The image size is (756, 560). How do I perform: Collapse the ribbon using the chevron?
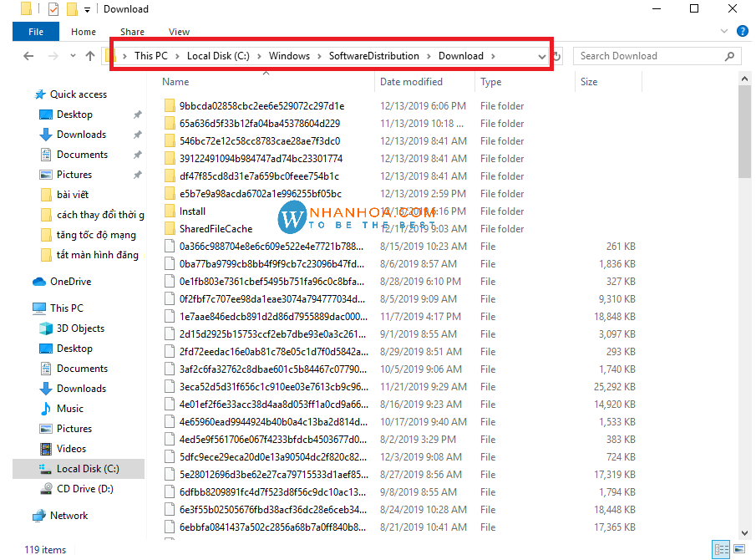[723, 32]
